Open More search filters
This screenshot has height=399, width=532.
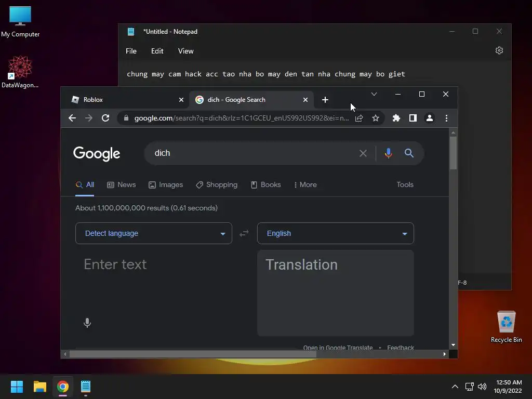coord(305,184)
